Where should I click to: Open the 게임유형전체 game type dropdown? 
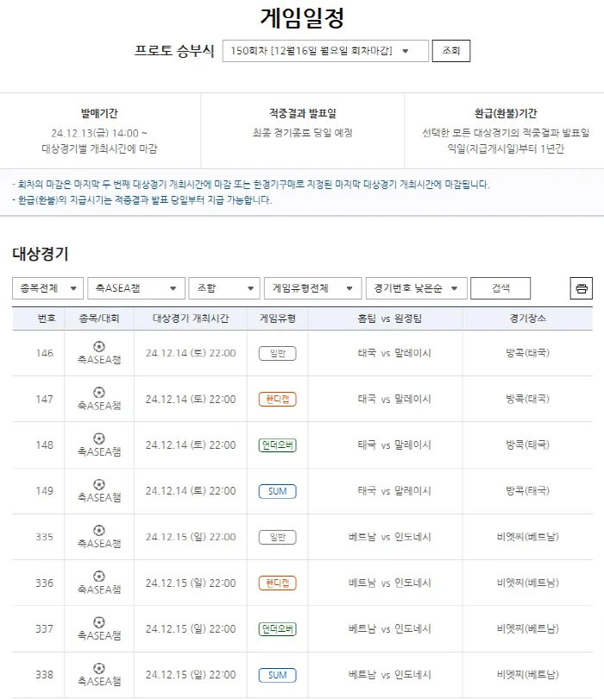click(x=312, y=288)
